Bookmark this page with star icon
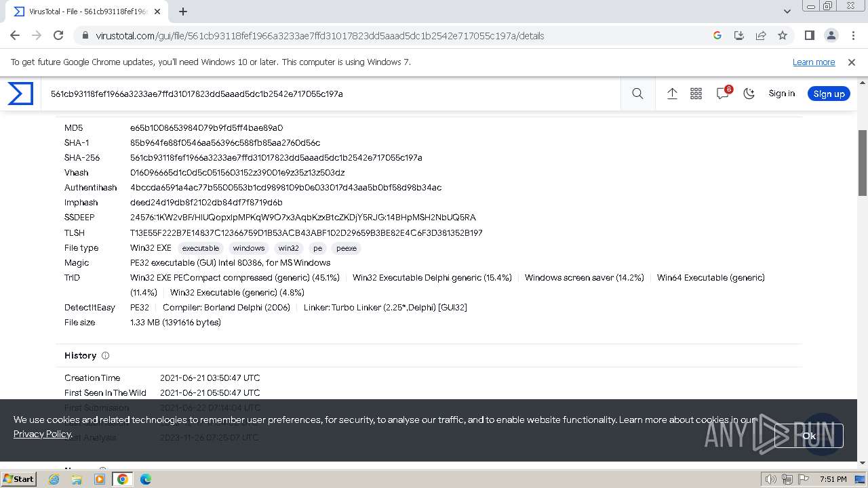Viewport: 868px width, 488px height. 783,35
